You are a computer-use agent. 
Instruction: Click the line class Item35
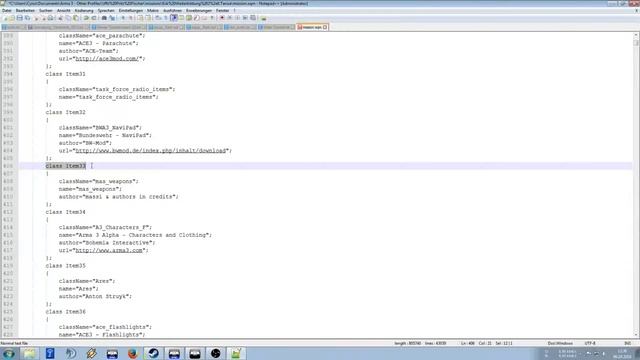(x=66, y=266)
